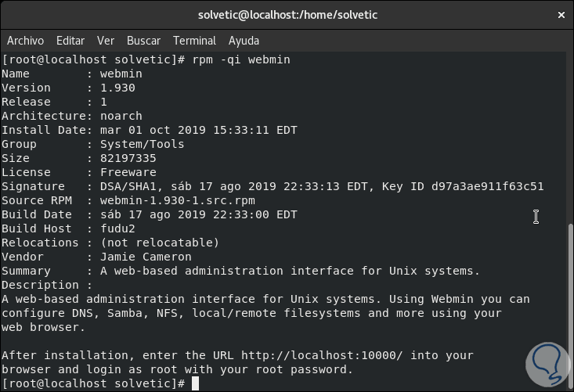Screen dimensions: 574x392
Task: Open the Ayuda help menu
Action: tap(244, 41)
